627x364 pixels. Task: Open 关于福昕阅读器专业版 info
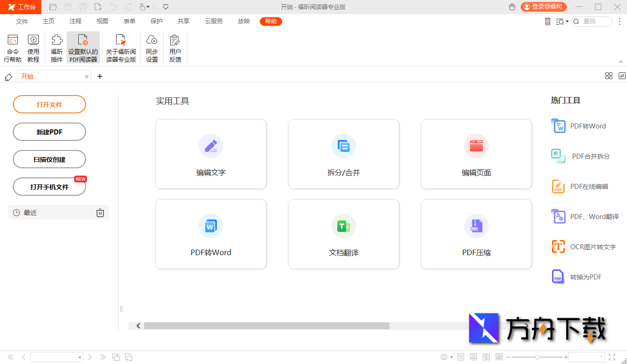tap(121, 47)
